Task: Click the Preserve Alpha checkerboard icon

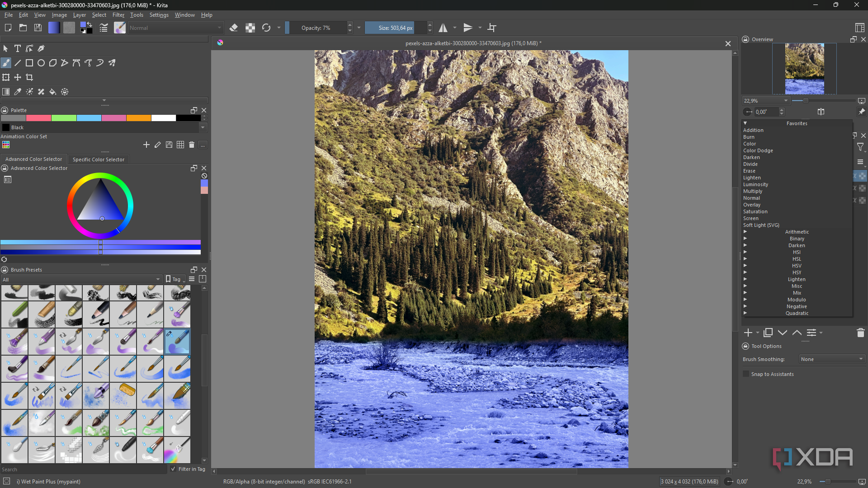Action: click(250, 28)
